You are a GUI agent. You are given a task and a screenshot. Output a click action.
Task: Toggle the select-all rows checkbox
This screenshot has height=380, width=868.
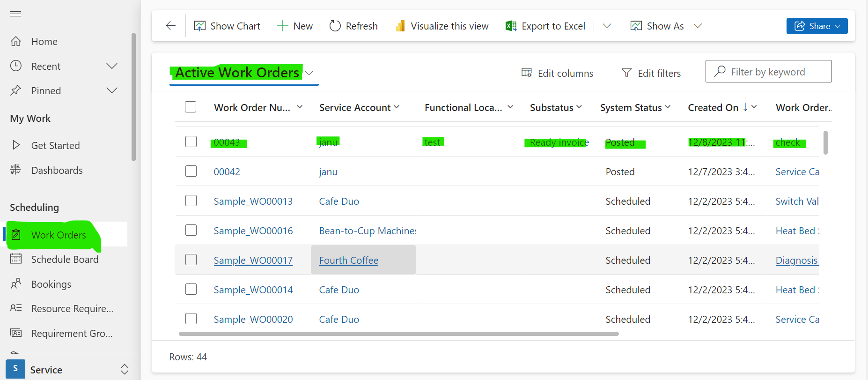(191, 107)
